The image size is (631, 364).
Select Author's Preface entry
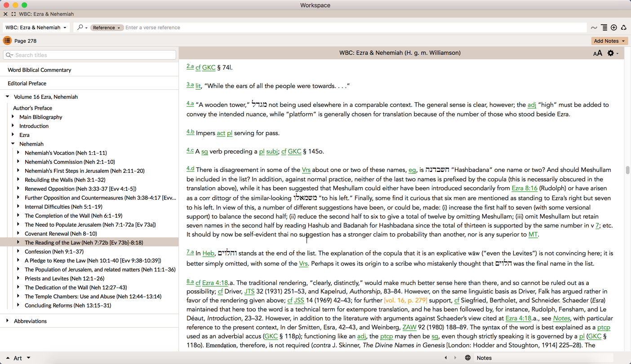click(x=32, y=108)
